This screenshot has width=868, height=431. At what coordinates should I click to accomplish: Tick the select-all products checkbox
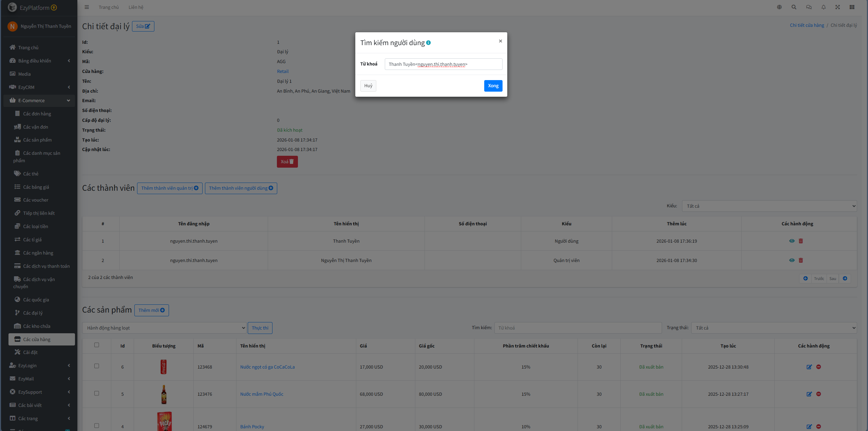tap(97, 345)
